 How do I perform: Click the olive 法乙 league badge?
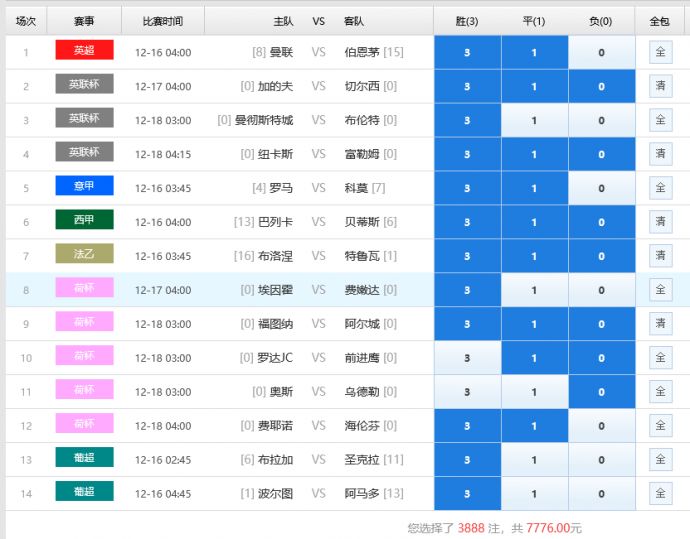[x=84, y=254]
